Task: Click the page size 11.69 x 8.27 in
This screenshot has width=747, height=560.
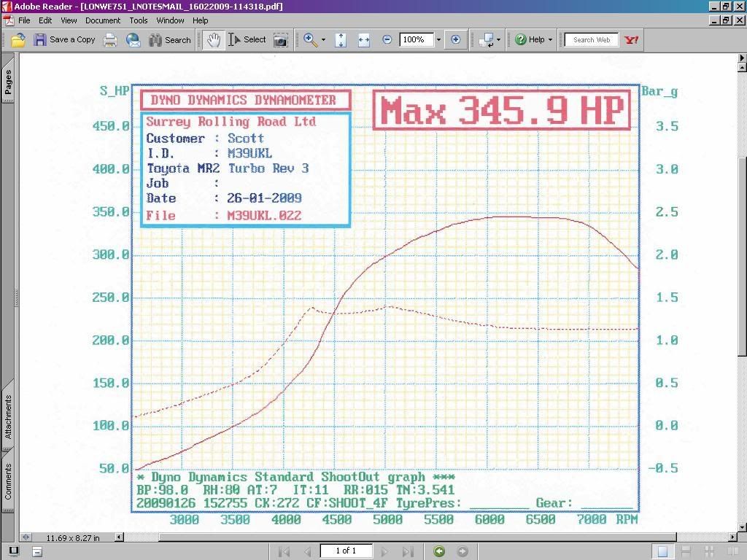Action: tap(73, 537)
